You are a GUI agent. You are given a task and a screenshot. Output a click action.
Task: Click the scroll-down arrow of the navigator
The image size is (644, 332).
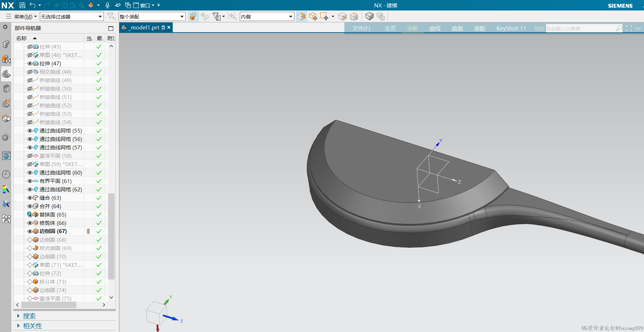pyautogui.click(x=111, y=298)
